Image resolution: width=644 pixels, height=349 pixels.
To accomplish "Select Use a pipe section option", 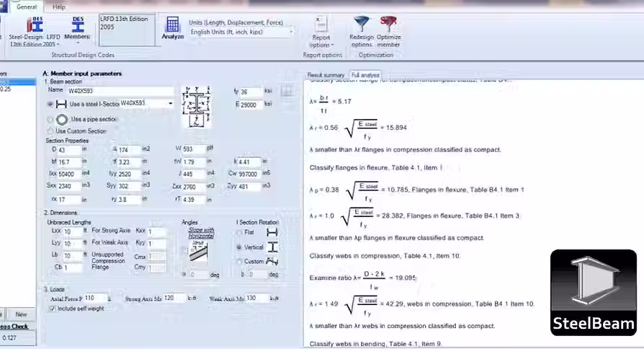I will pyautogui.click(x=50, y=120).
